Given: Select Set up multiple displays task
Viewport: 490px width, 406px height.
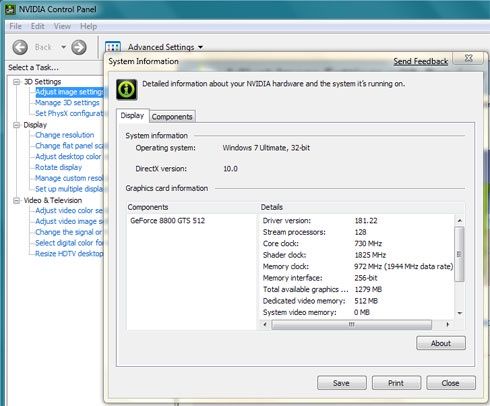Looking at the screenshot, I should click(70, 189).
